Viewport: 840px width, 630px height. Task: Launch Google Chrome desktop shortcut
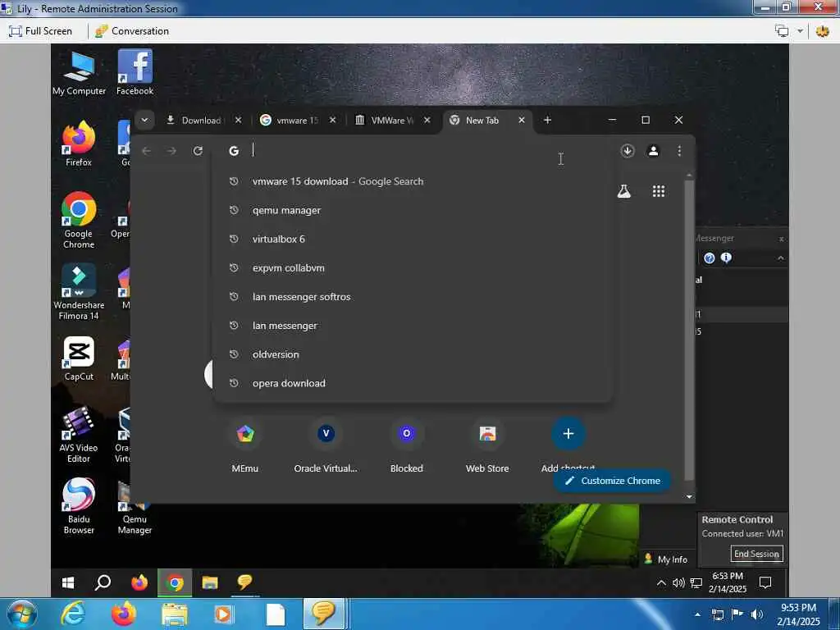[x=79, y=220]
